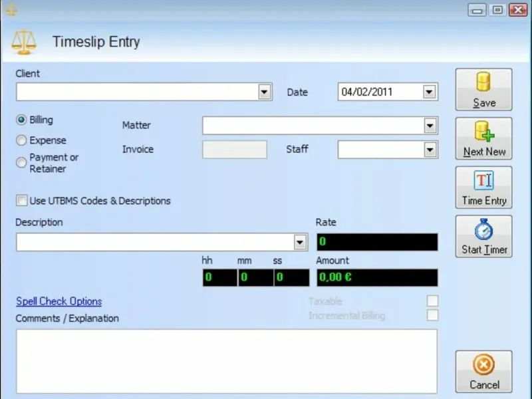532x399 pixels.
Task: Expand the Description dropdown arrow
Action: click(300, 242)
